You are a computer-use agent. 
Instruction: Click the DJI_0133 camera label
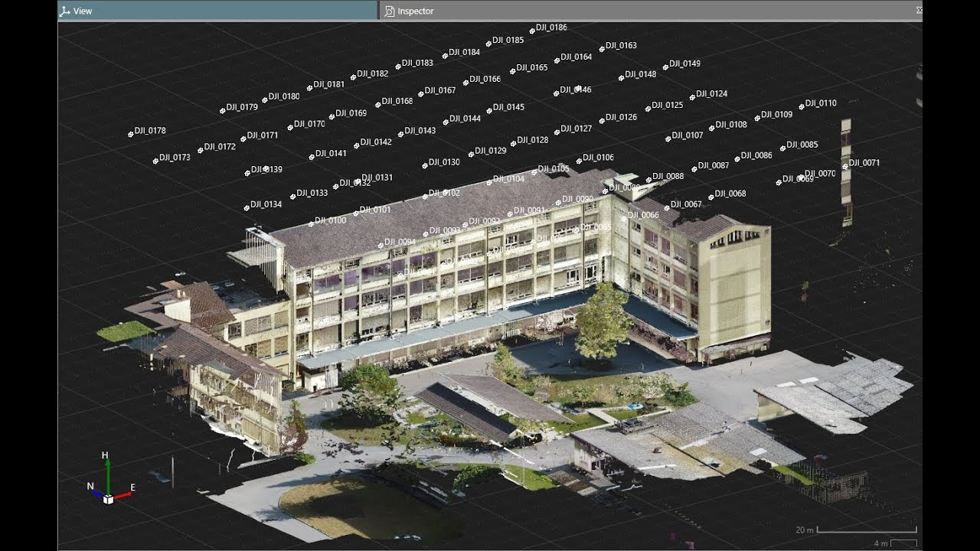(312, 193)
